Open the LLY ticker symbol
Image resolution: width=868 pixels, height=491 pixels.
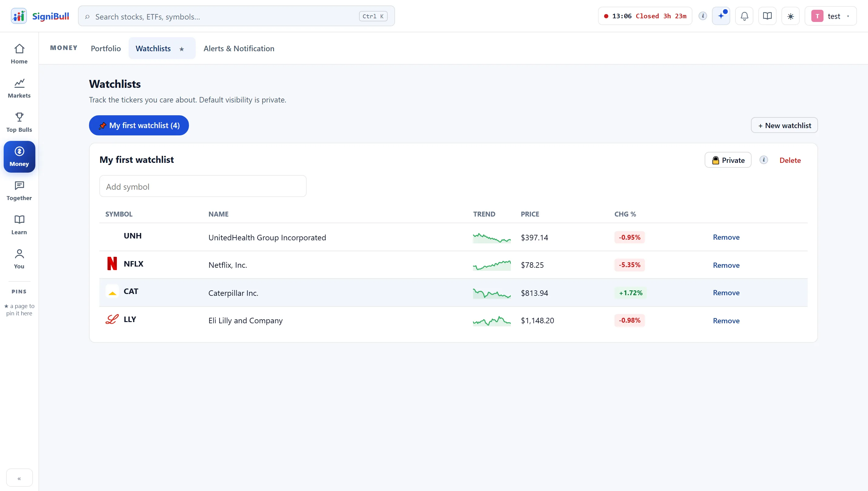pyautogui.click(x=130, y=319)
